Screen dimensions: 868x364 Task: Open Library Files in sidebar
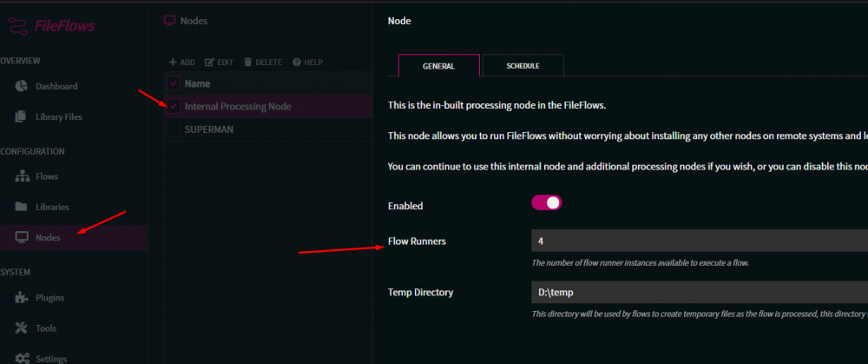[59, 117]
